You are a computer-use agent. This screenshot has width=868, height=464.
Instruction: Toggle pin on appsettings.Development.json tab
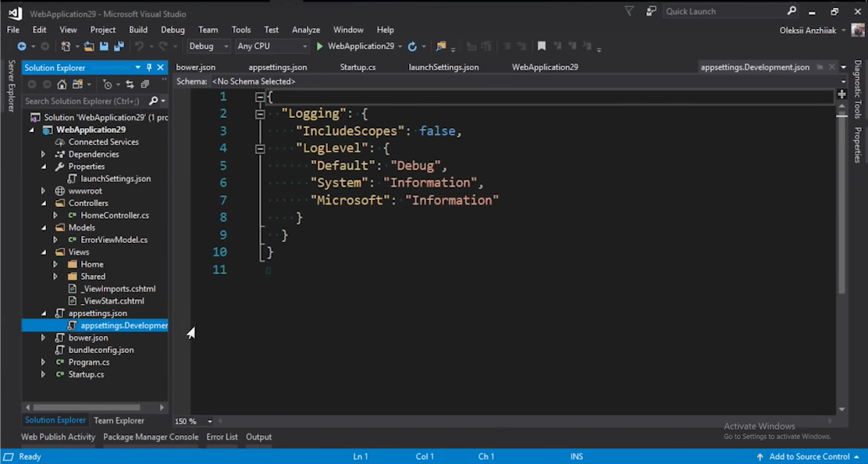(820, 67)
